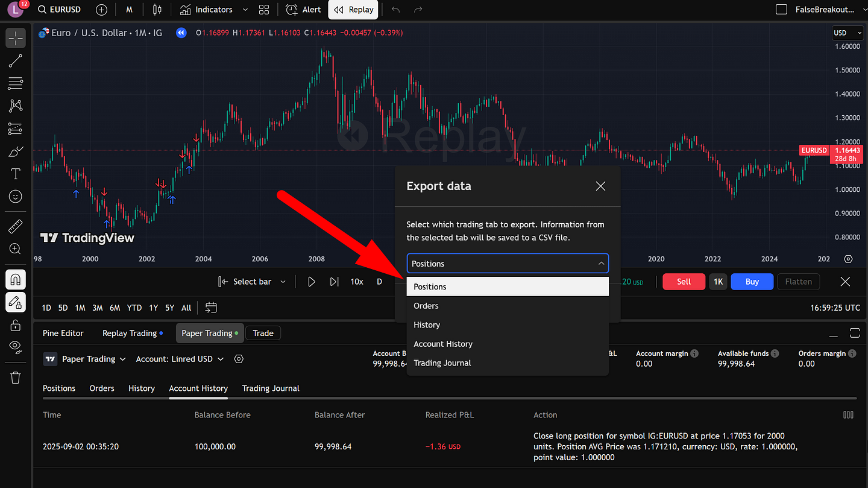The image size is (868, 488).
Task: Open the emoji and icons tool
Action: 16,197
